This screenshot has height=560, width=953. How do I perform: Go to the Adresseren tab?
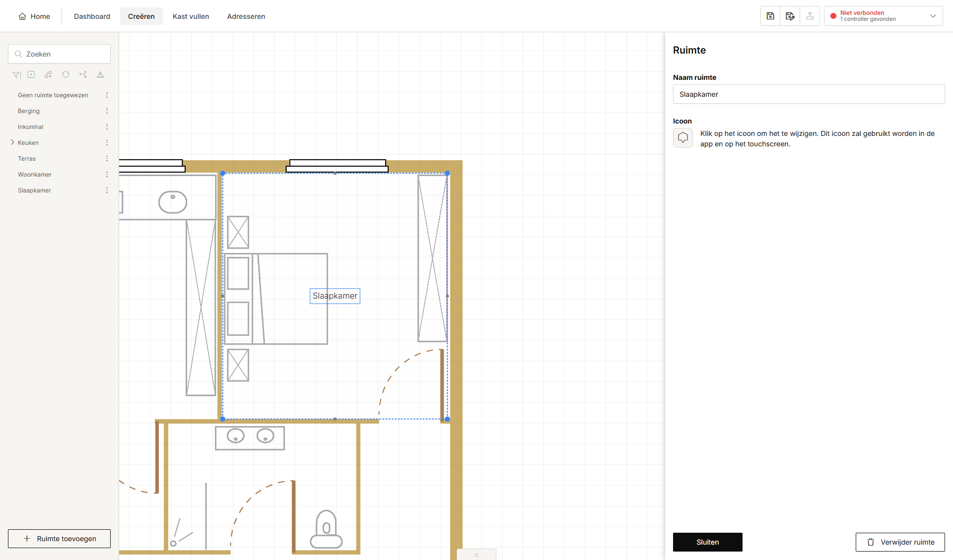[246, 16]
